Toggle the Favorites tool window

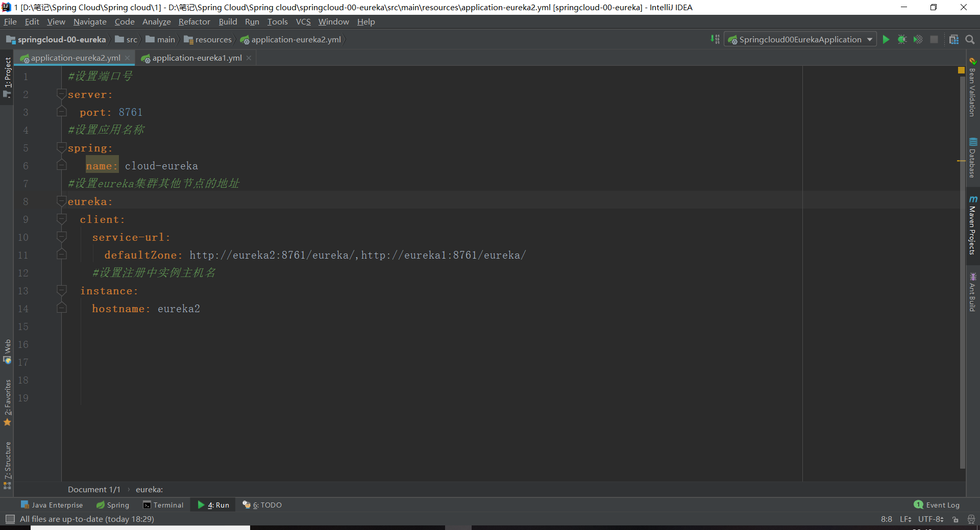coord(7,403)
